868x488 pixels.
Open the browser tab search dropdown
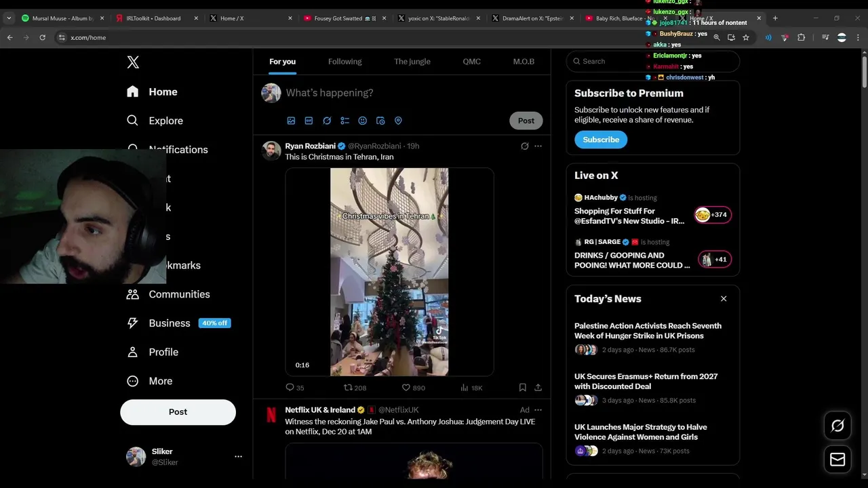coord(9,18)
